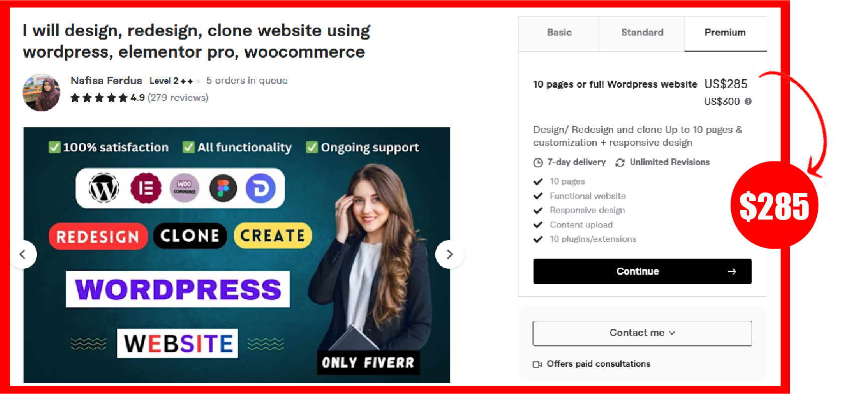The height and width of the screenshot is (394, 868).
Task: Switch to the Basic package tab
Action: click(x=560, y=33)
